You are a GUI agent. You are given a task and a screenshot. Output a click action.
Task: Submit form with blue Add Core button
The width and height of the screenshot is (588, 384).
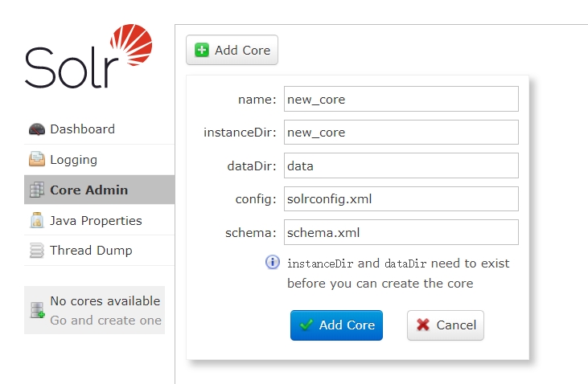[336, 325]
